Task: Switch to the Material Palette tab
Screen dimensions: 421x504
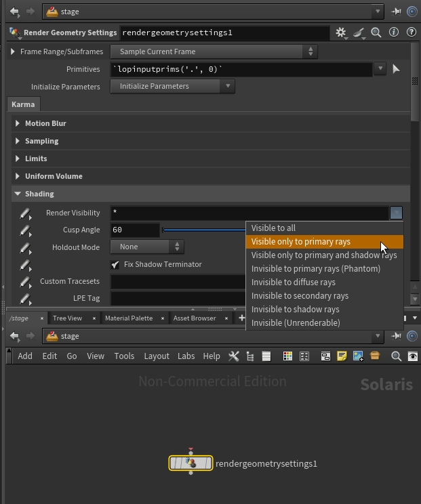Action: click(x=128, y=318)
